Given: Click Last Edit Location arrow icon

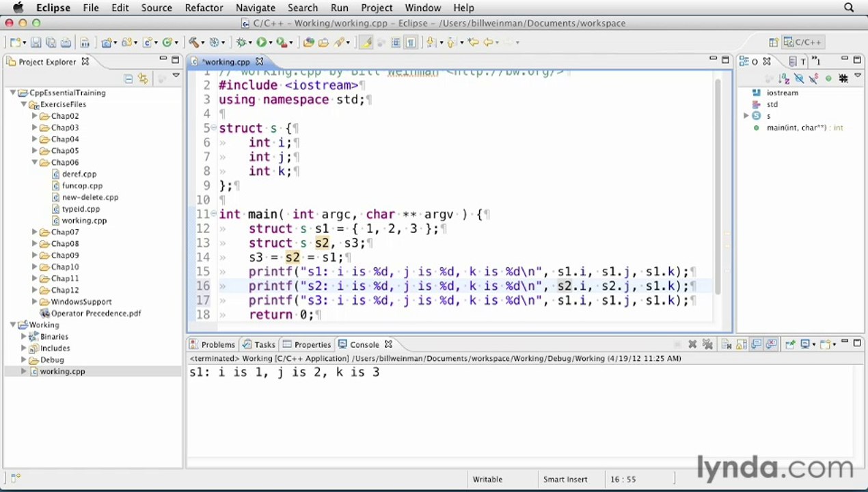Looking at the screenshot, I should (x=474, y=42).
